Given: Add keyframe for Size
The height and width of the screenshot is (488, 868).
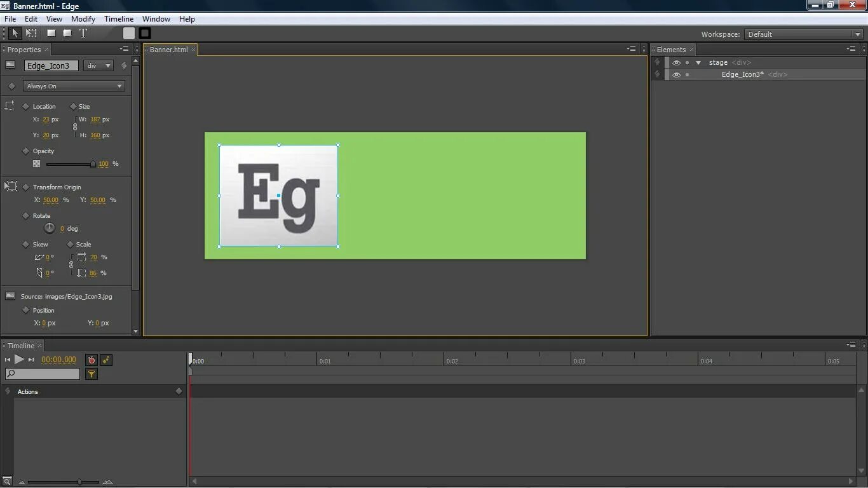Looking at the screenshot, I should pyautogui.click(x=73, y=106).
